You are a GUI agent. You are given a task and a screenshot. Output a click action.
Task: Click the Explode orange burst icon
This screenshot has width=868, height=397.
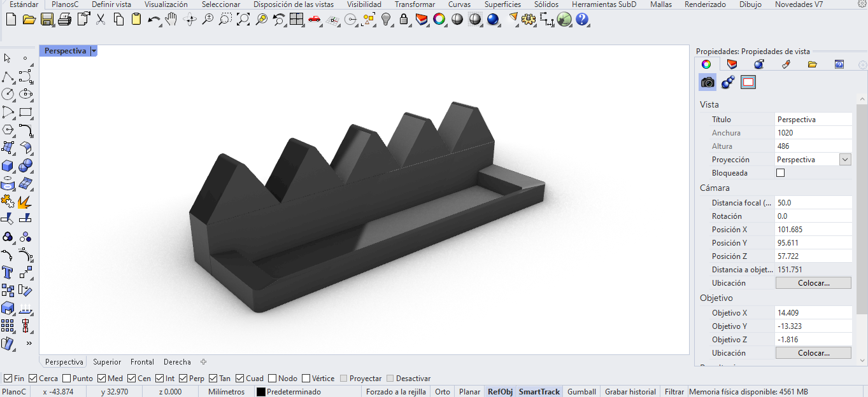pos(25,202)
